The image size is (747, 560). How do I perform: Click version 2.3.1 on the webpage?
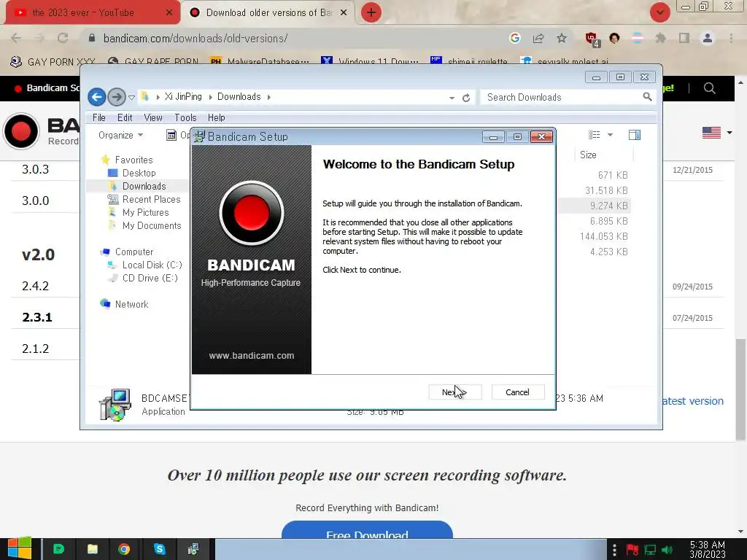coord(36,318)
